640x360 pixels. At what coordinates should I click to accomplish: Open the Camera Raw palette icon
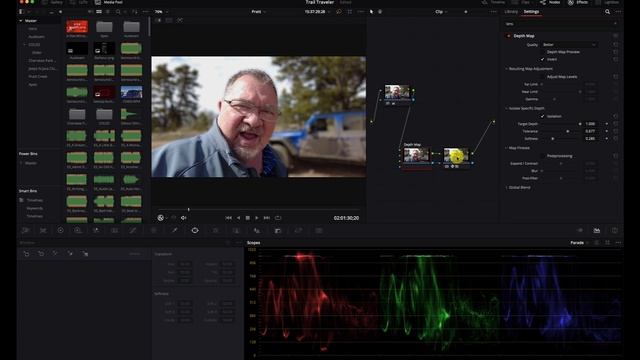tap(25, 231)
